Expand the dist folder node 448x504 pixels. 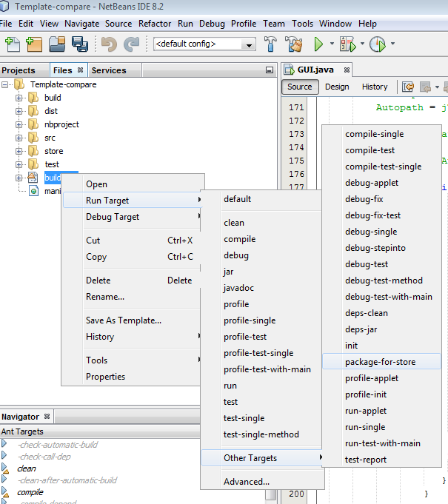(x=19, y=112)
